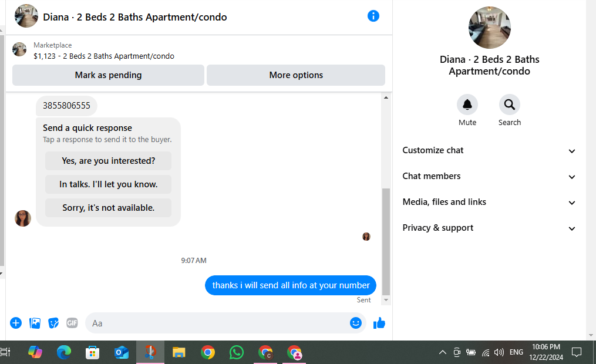The height and width of the screenshot is (364, 596).
Task: Mute this conversation with bell icon
Action: tap(467, 105)
